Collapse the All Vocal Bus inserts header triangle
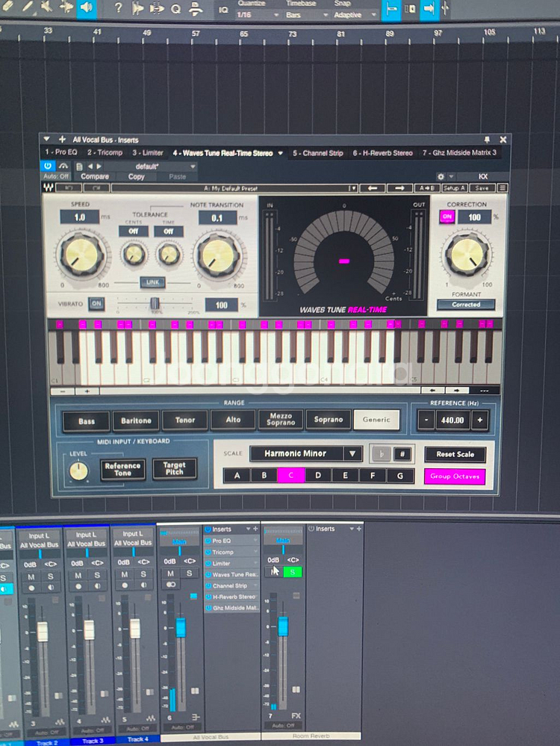This screenshot has width=560, height=746. pos(46,140)
